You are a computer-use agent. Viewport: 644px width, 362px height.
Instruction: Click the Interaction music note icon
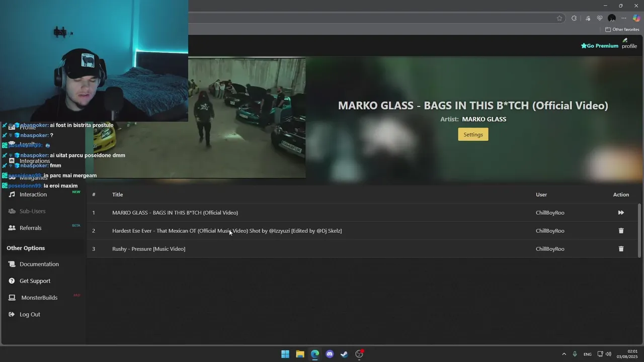12,195
